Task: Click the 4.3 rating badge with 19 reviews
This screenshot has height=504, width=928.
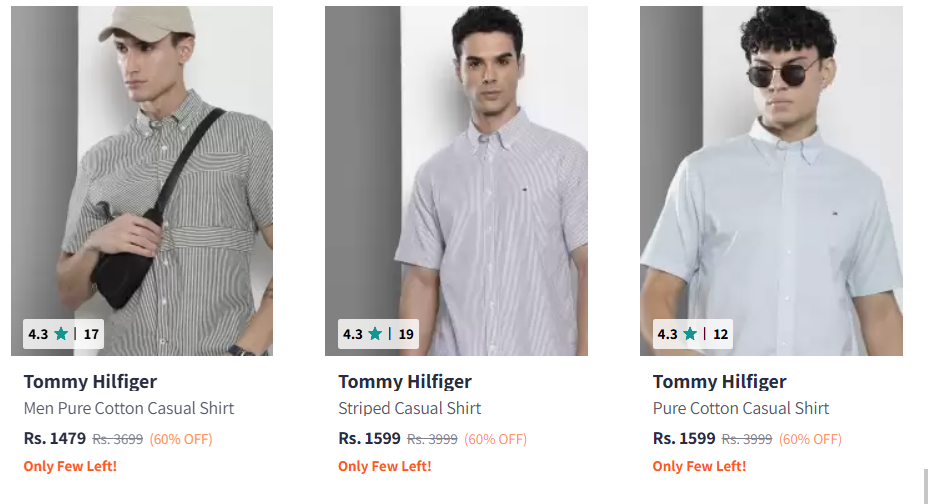Action: (x=378, y=334)
